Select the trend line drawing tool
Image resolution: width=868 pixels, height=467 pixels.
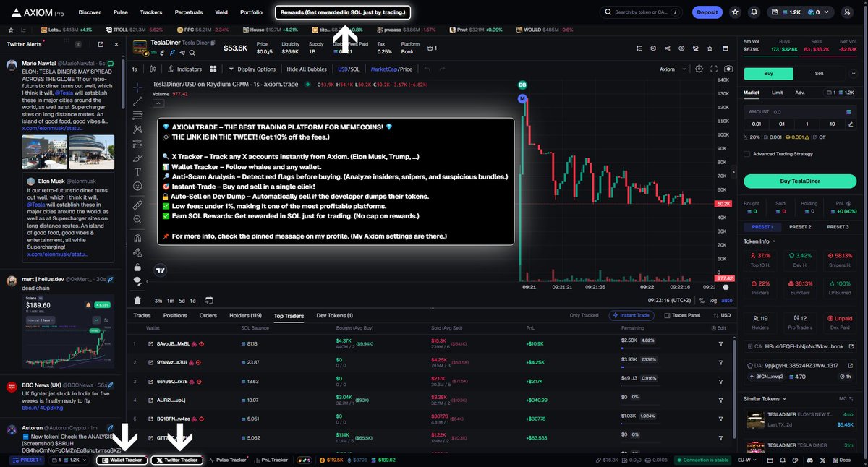pos(137,100)
